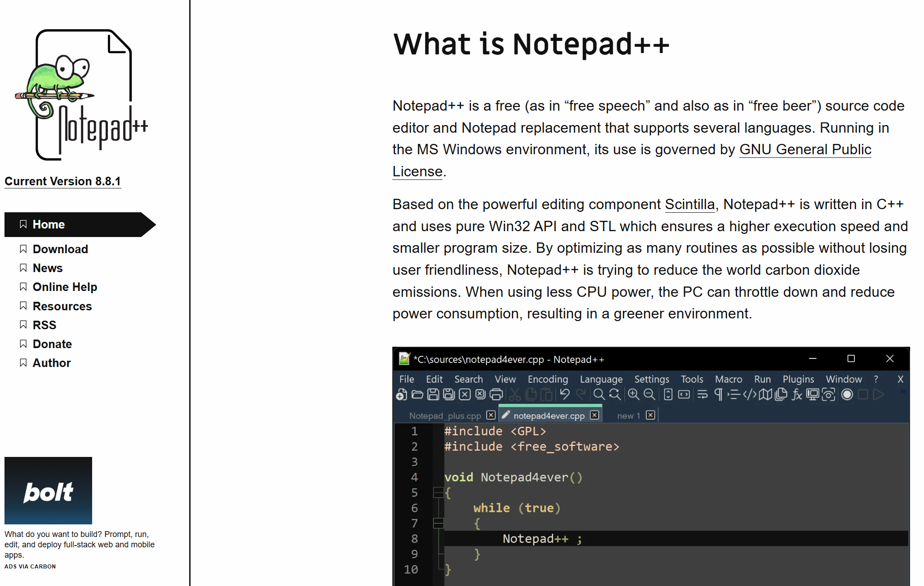The height and width of the screenshot is (586, 924).
Task: Click the New file toolbar icon
Action: pos(401,394)
